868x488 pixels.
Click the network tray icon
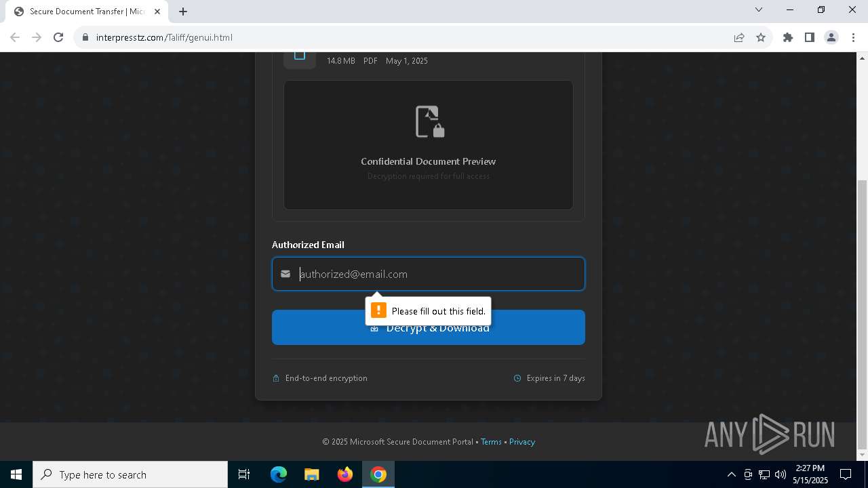[x=764, y=474]
